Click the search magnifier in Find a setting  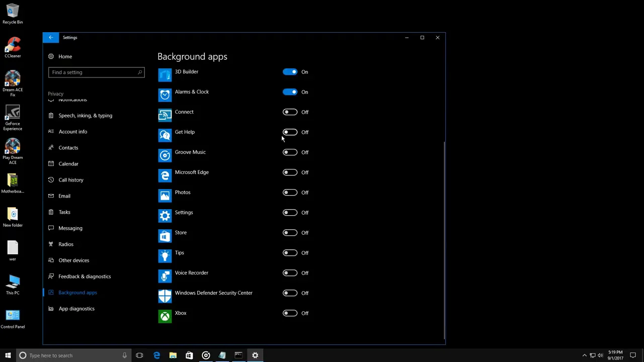click(x=140, y=72)
